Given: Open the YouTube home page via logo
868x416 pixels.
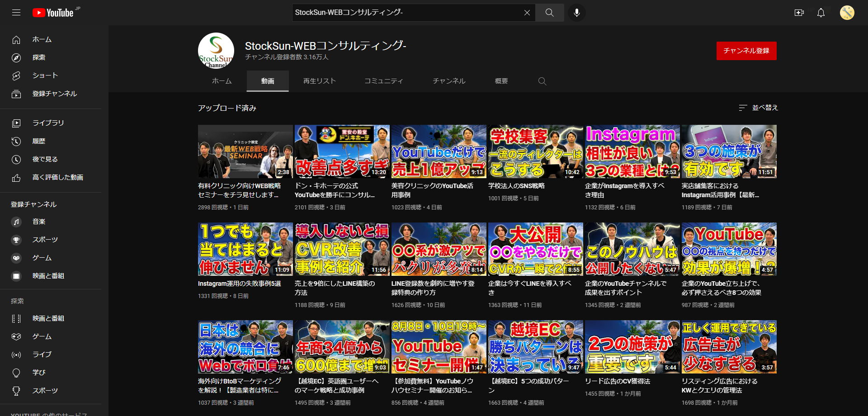Looking at the screenshot, I should pos(53,12).
